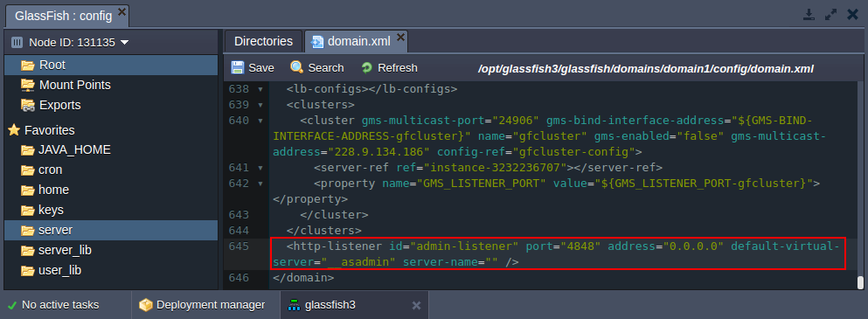Click the JAVA_HOME folder icon
Screen dimensions: 868x319
click(28, 150)
